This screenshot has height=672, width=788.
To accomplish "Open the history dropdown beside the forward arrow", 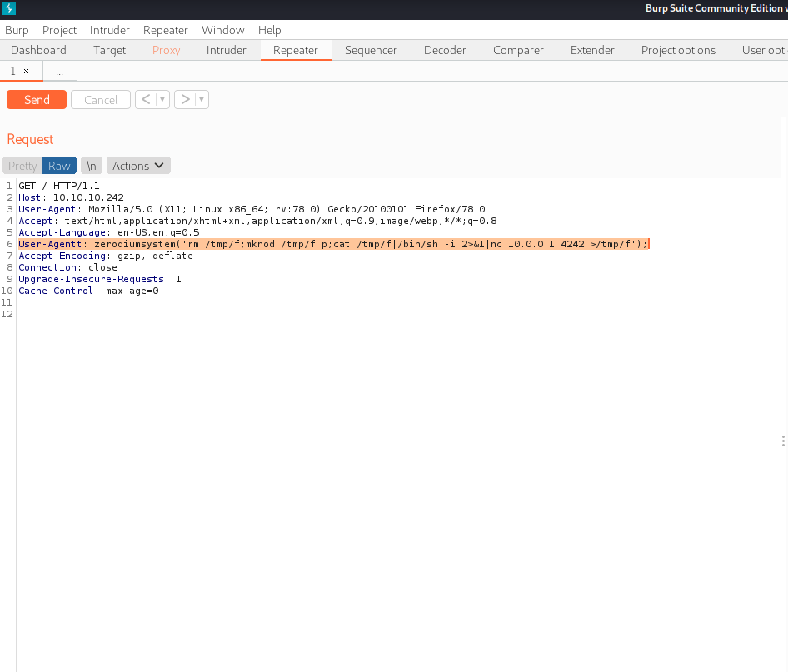I will pyautogui.click(x=202, y=99).
